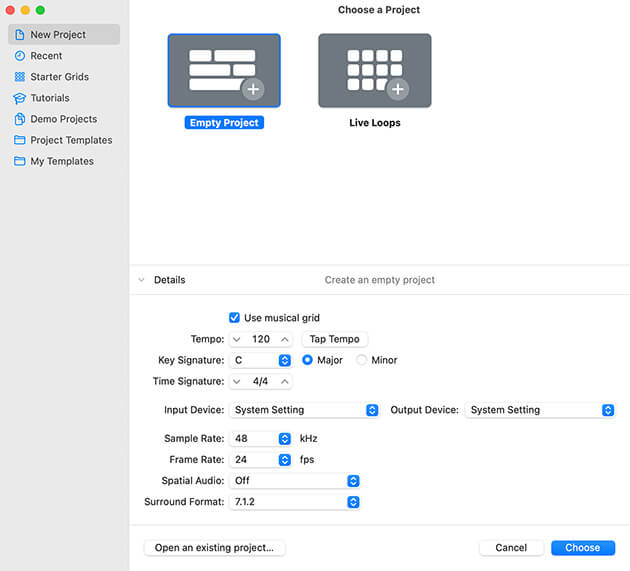
Task: Open the Sample Rate dropdown
Action: [x=261, y=438]
